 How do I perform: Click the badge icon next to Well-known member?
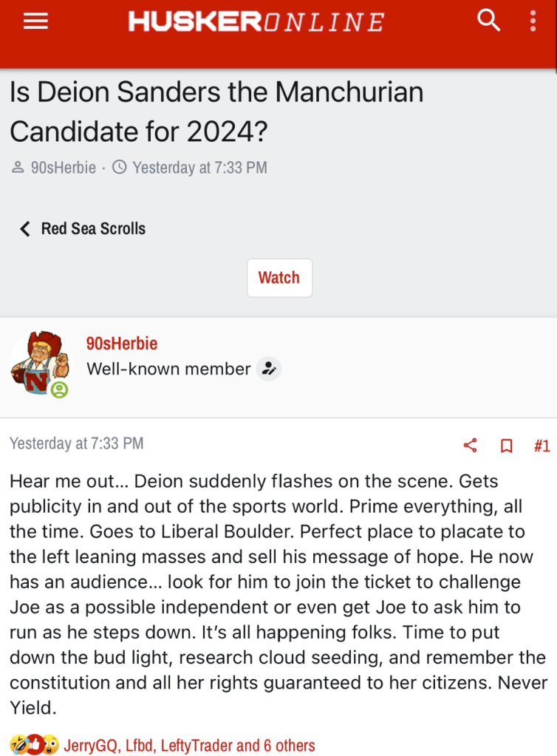pos(269,369)
